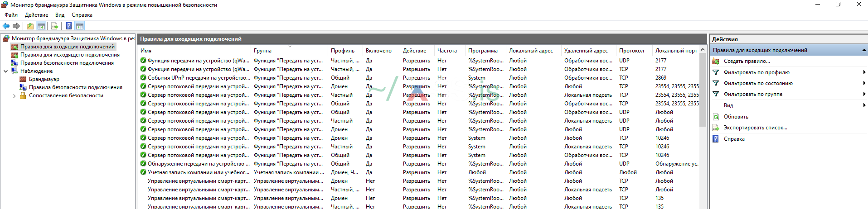
Task: Click the up-one-level folder toolbar icon
Action: click(x=30, y=26)
